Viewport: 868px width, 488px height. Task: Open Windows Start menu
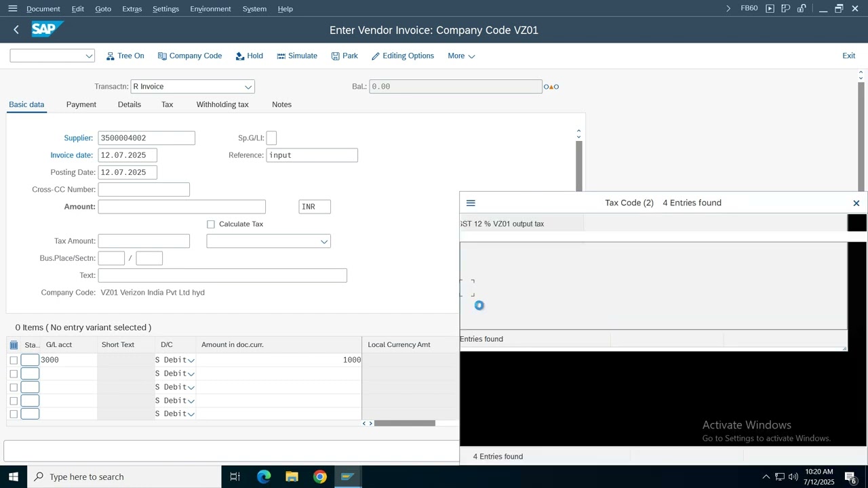[x=14, y=476]
